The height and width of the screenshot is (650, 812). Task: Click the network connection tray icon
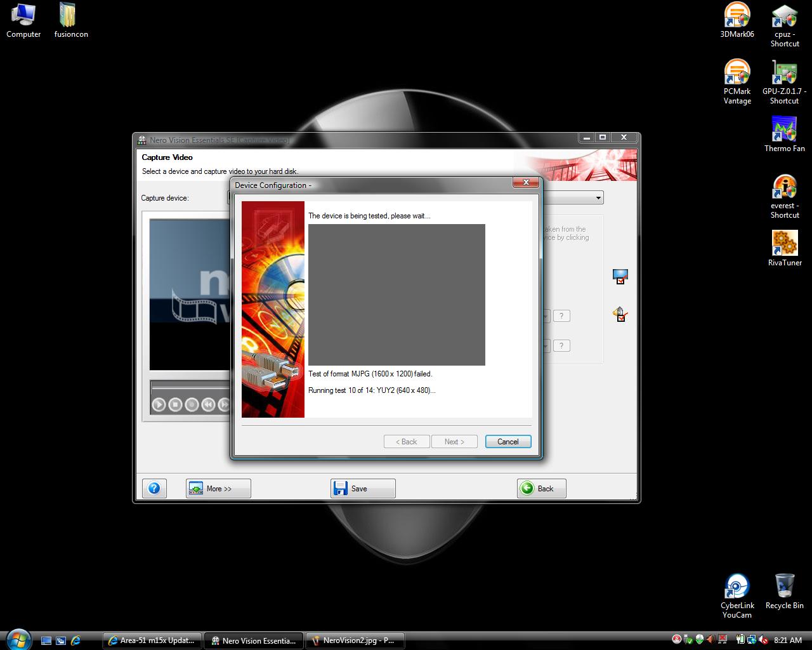[x=752, y=640]
